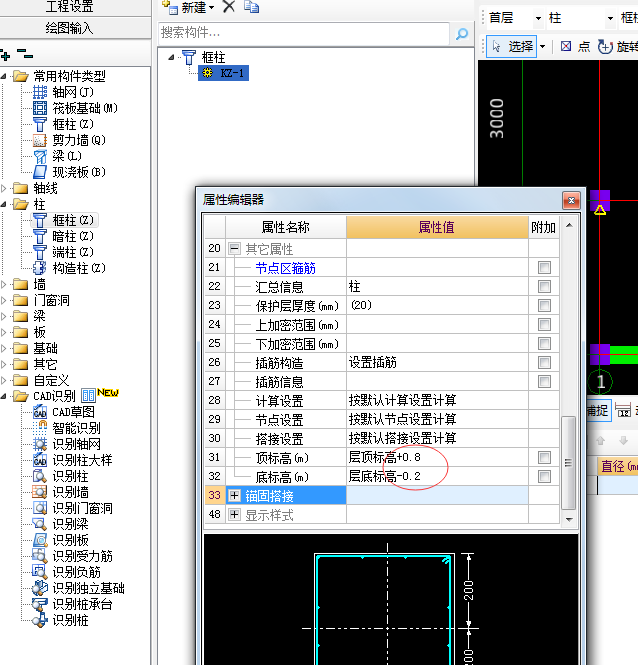The width and height of the screenshot is (638, 665).
Task: Activate the 点 draw tool
Action: pos(575,47)
